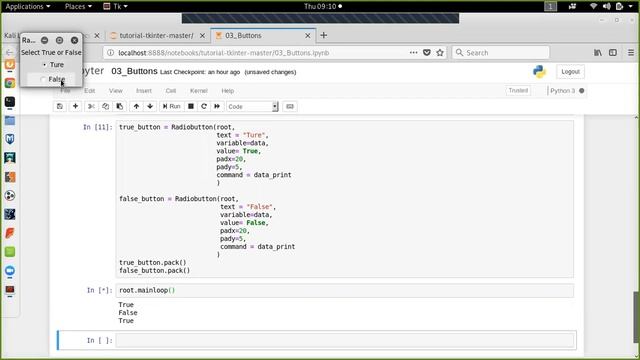Image resolution: width=640 pixels, height=360 pixels.
Task: Open the Edit menu
Action: (89, 91)
